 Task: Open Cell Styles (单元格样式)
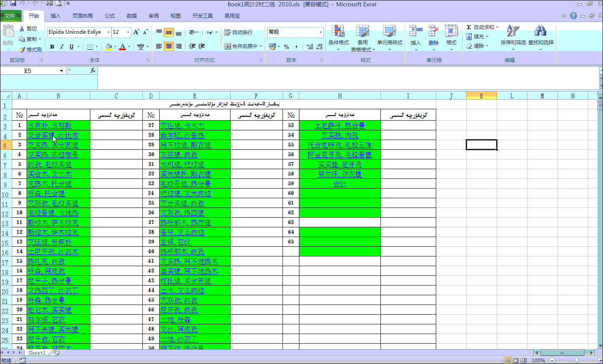[x=389, y=38]
